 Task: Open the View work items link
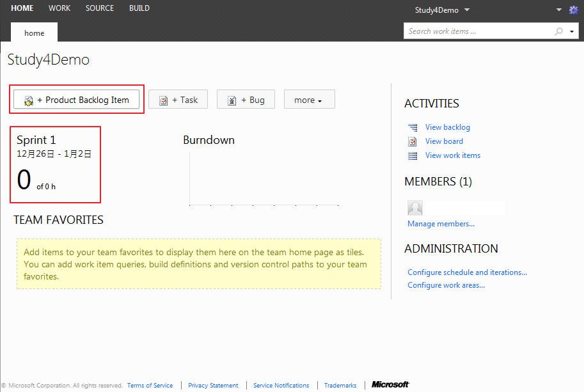click(452, 155)
